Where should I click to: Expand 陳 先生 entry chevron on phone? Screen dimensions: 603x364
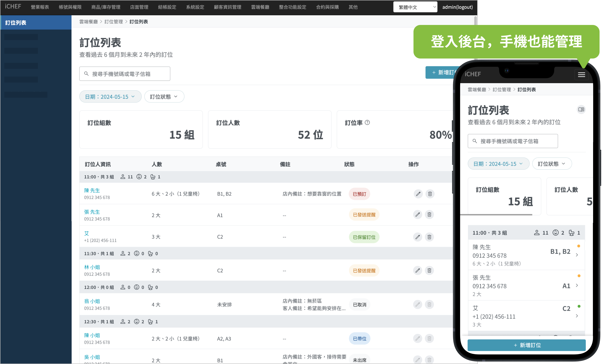(577, 255)
